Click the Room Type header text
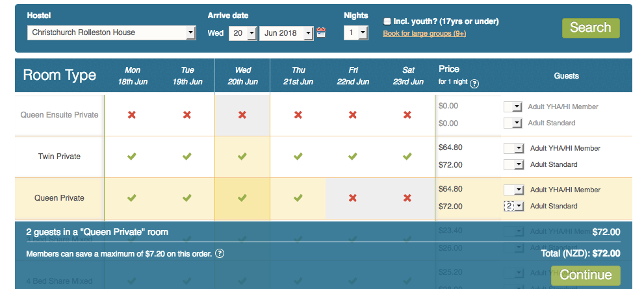The width and height of the screenshot is (644, 289). coord(60,75)
